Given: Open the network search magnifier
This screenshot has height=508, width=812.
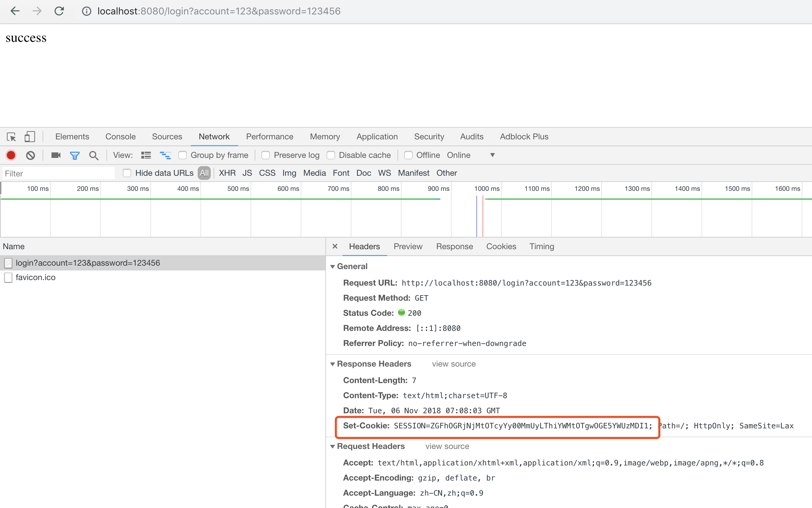Looking at the screenshot, I should 93,155.
